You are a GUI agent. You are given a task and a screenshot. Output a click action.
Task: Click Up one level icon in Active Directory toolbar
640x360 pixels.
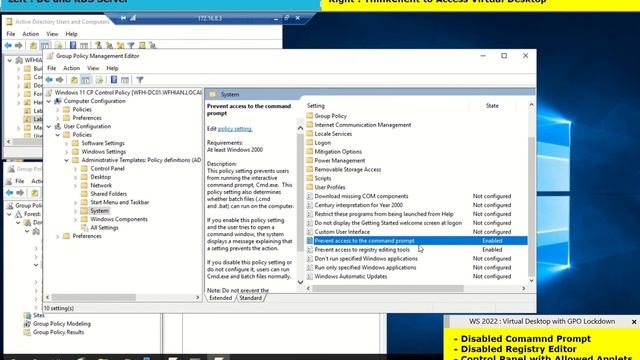pyautogui.click(x=33, y=45)
